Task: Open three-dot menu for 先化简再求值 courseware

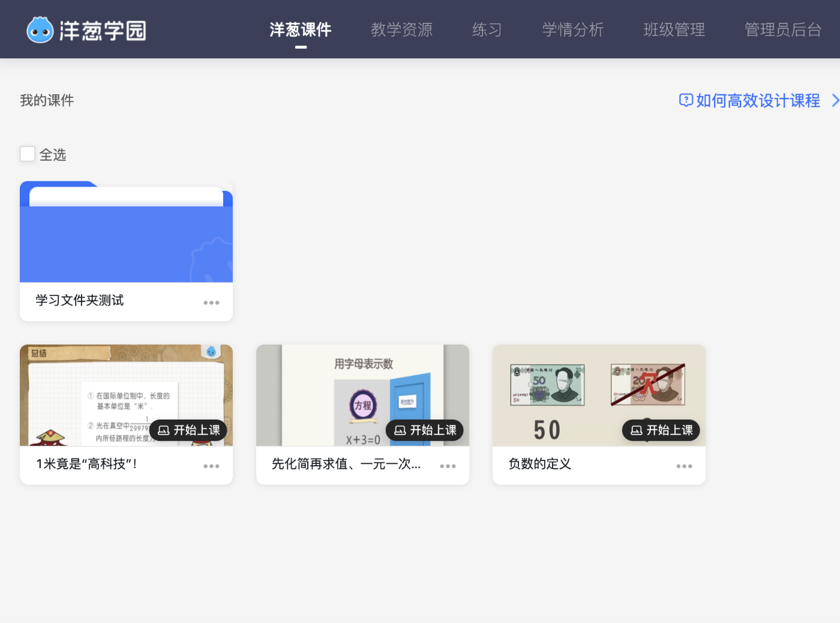Action: tap(448, 466)
